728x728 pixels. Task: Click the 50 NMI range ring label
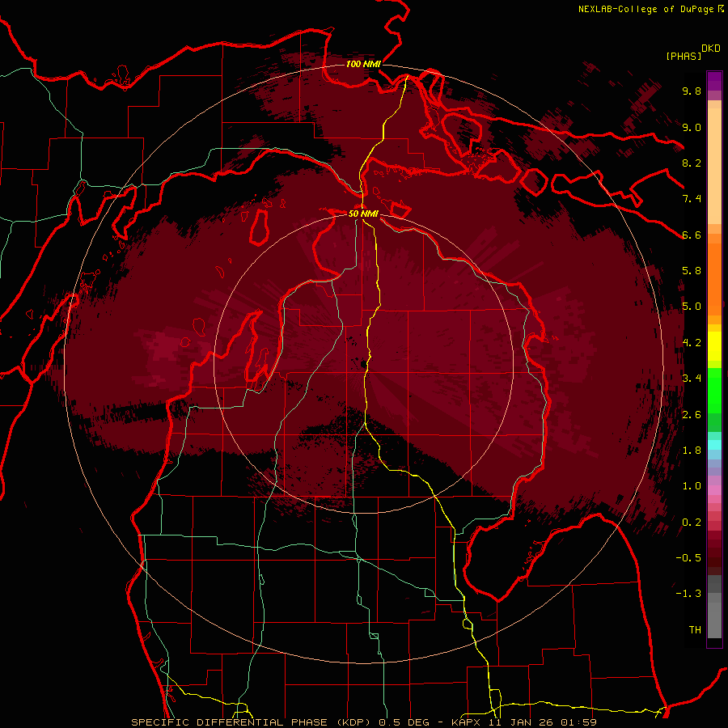coord(363,214)
